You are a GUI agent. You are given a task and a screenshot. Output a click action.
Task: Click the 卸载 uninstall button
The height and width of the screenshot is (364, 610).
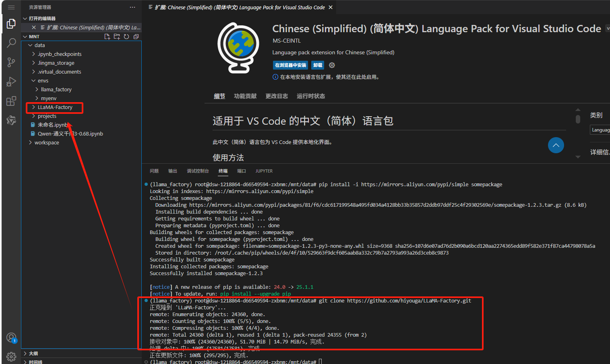click(x=318, y=65)
